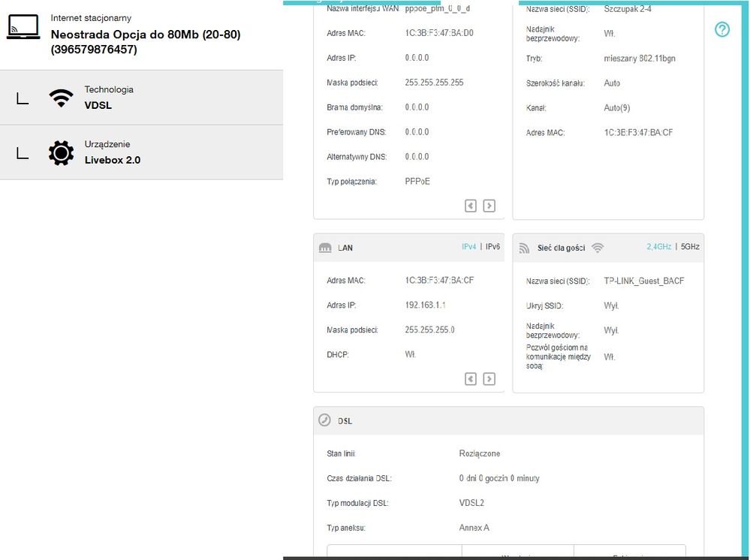Image resolution: width=750 pixels, height=560 pixels.
Task: Switch LAN panel to IPv4 tab
Action: pyautogui.click(x=468, y=246)
